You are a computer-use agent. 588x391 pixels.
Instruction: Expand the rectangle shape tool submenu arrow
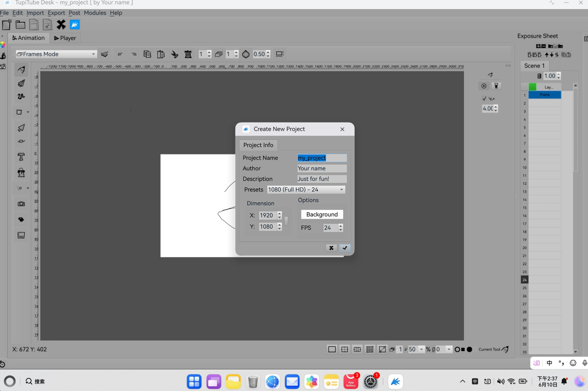pyautogui.click(x=28, y=112)
